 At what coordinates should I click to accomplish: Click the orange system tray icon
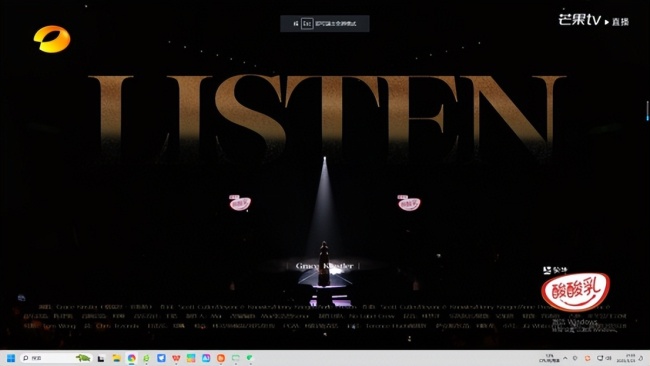(x=587, y=358)
